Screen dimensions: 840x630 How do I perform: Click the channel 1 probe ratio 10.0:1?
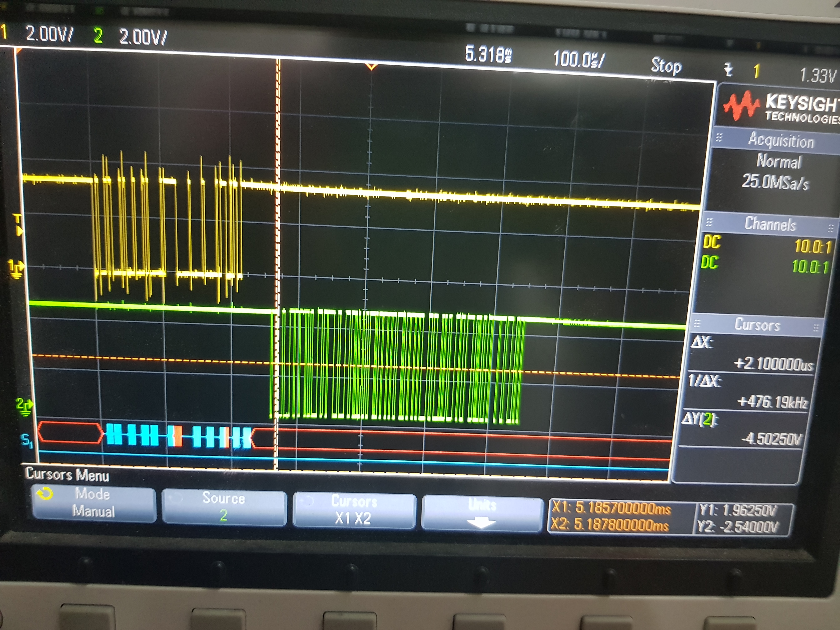[813, 247]
